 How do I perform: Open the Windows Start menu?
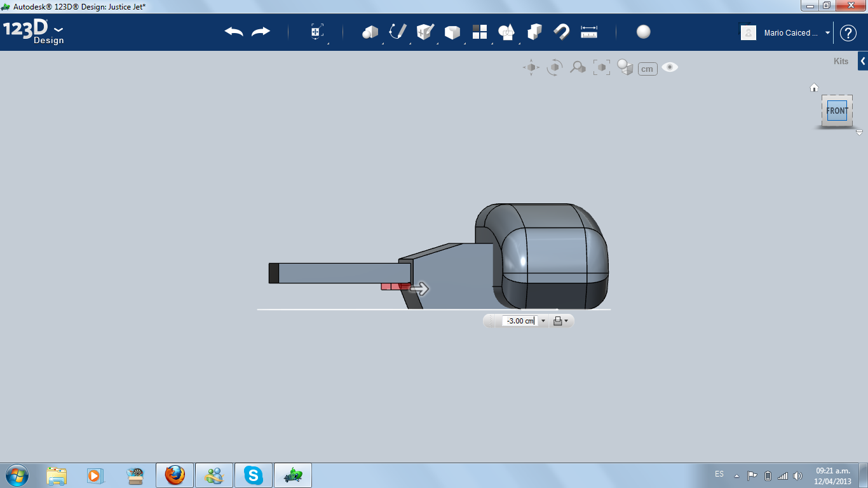click(x=17, y=475)
